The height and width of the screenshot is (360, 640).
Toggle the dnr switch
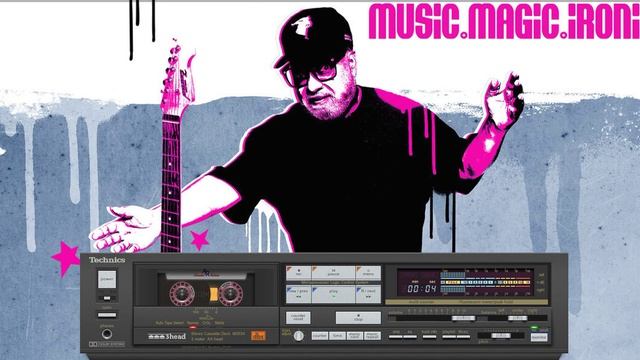click(x=396, y=336)
